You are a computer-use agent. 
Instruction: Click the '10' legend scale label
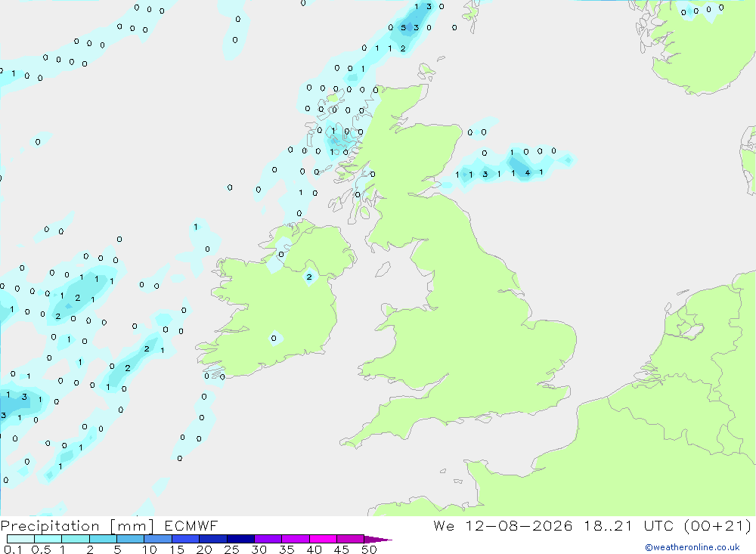[150, 549]
